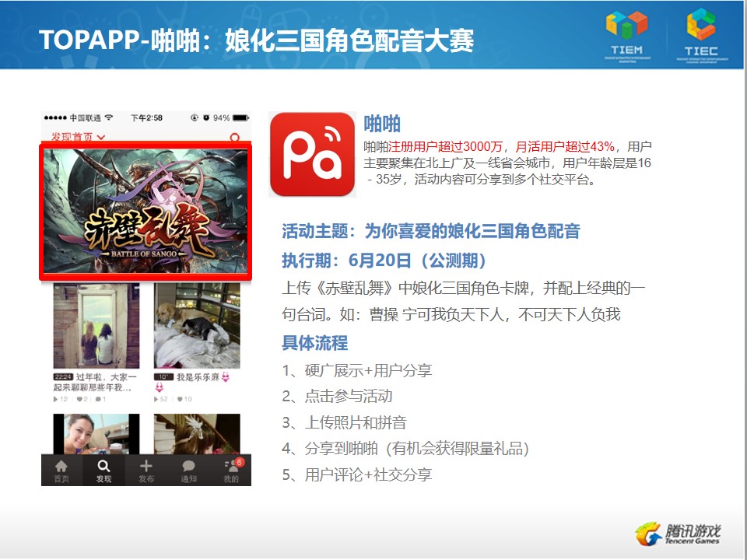Like the 我是乐乐麻 post with 10 hearts
The width and height of the screenshot is (747, 560).
pos(184,399)
